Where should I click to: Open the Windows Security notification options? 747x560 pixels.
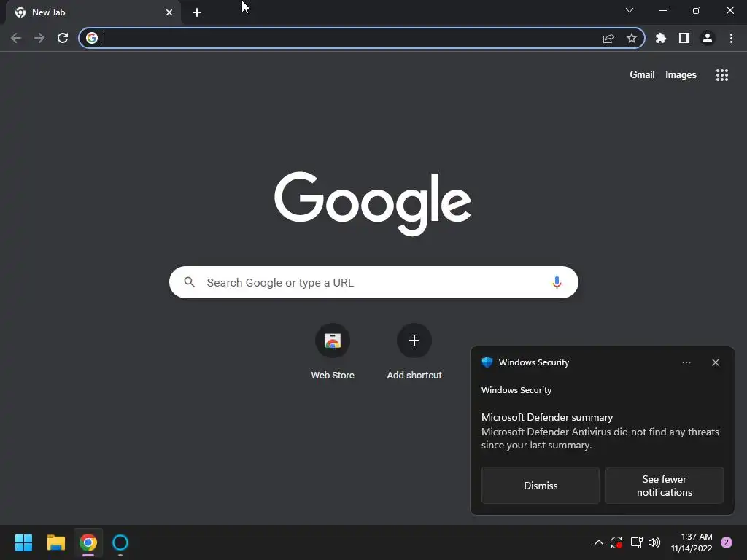686,362
